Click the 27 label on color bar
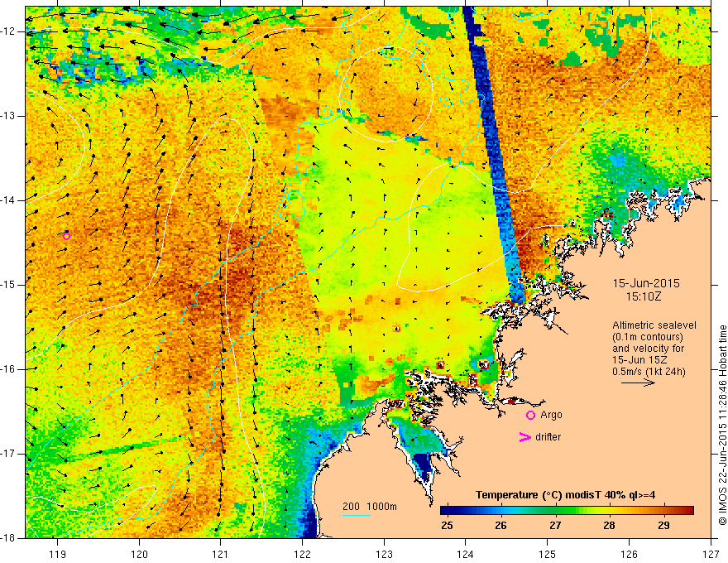 555,526
